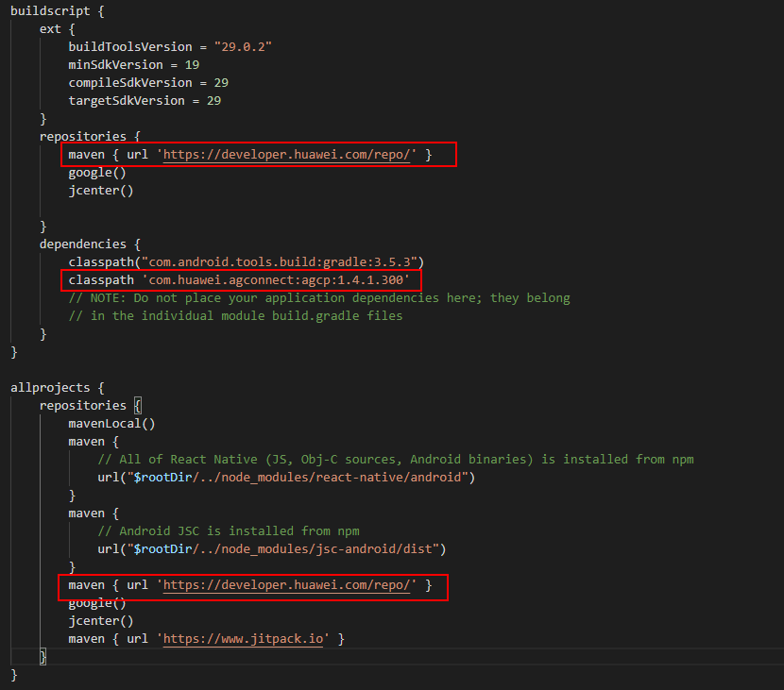Click the minSdkVersion = 19 line
Image resolution: width=784 pixels, height=690 pixels.
coord(134,65)
